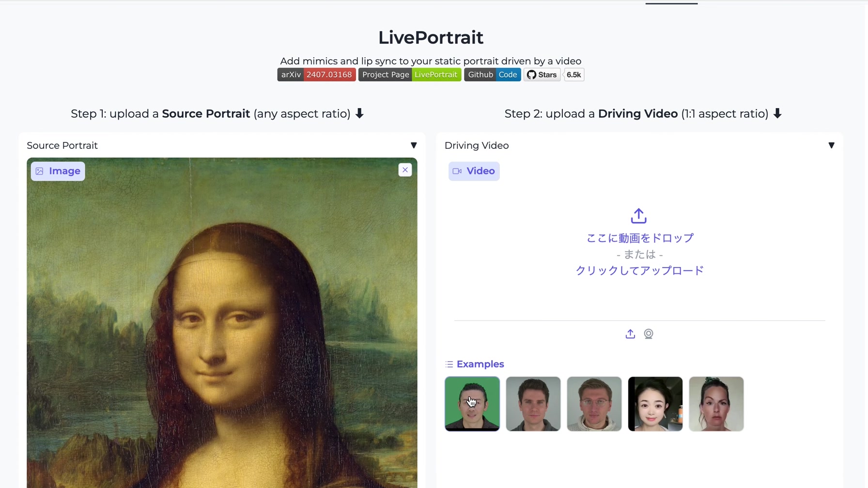Click the large upload arrow icon in the video dropzone
The height and width of the screenshot is (488, 868).
[x=639, y=216]
